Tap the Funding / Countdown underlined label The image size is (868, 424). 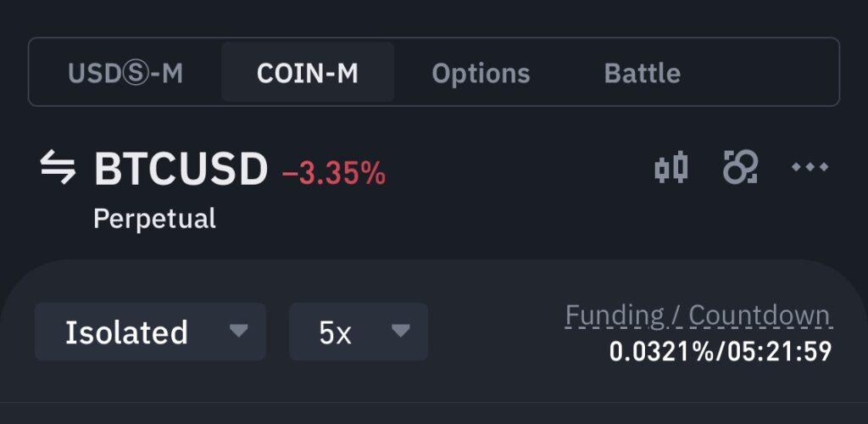698,315
